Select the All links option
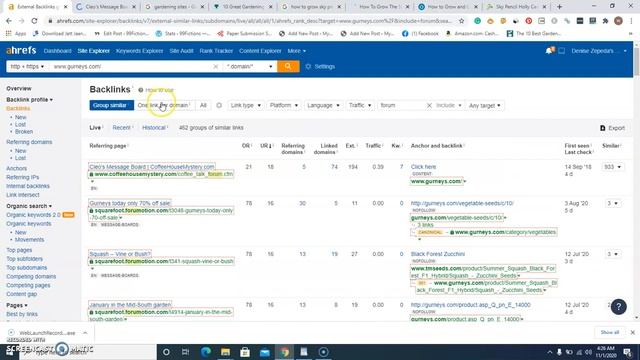The width and height of the screenshot is (640, 360). point(203,105)
